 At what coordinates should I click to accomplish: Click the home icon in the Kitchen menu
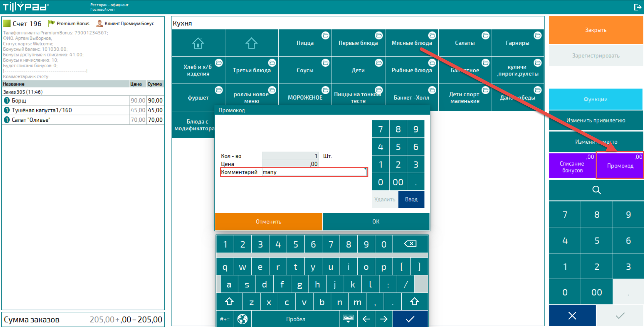(x=198, y=43)
